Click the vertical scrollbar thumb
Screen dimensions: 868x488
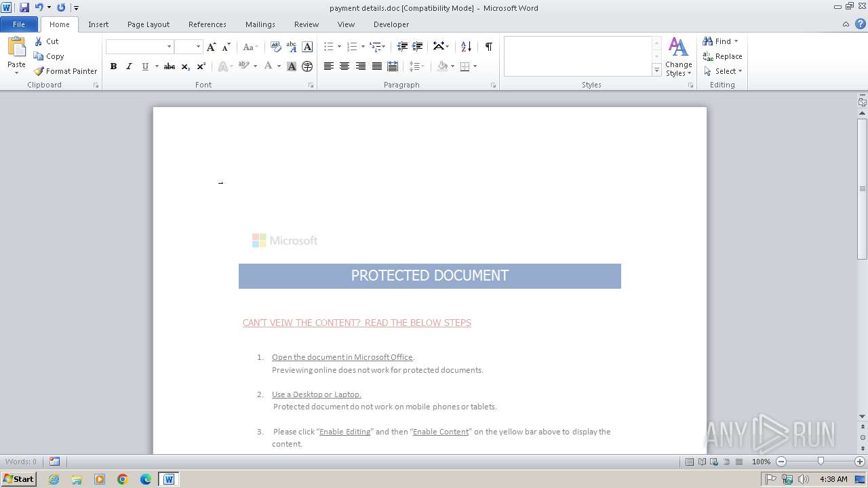[x=863, y=188]
